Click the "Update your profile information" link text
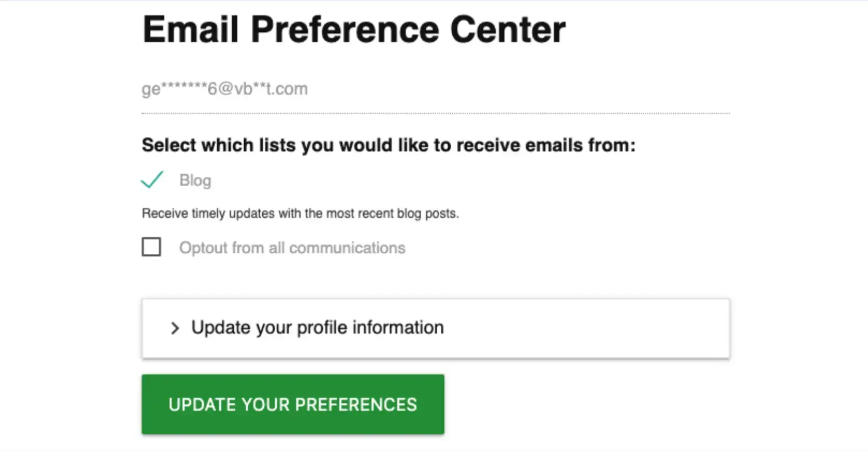868x451 pixels. pos(317,328)
